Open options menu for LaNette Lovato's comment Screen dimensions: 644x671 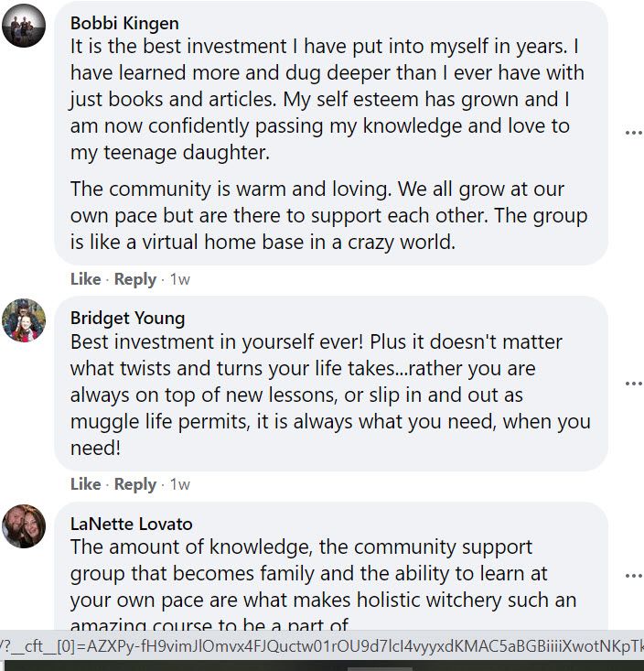(x=633, y=576)
